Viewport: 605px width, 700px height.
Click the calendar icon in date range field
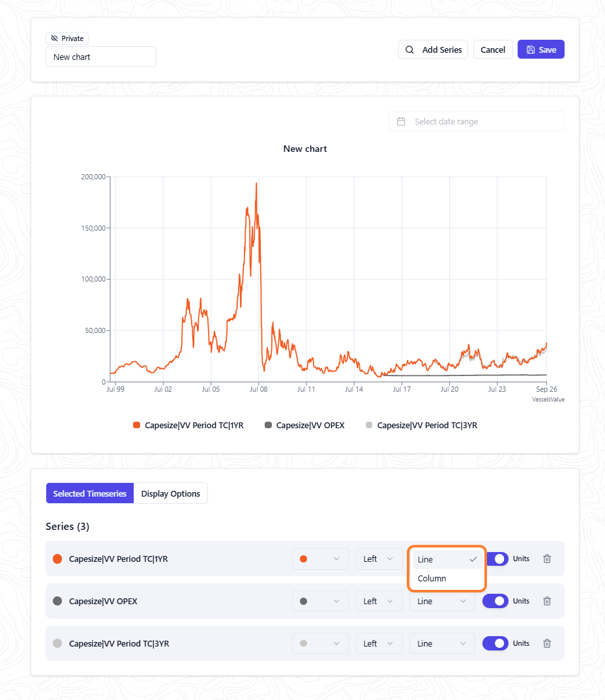(x=401, y=121)
